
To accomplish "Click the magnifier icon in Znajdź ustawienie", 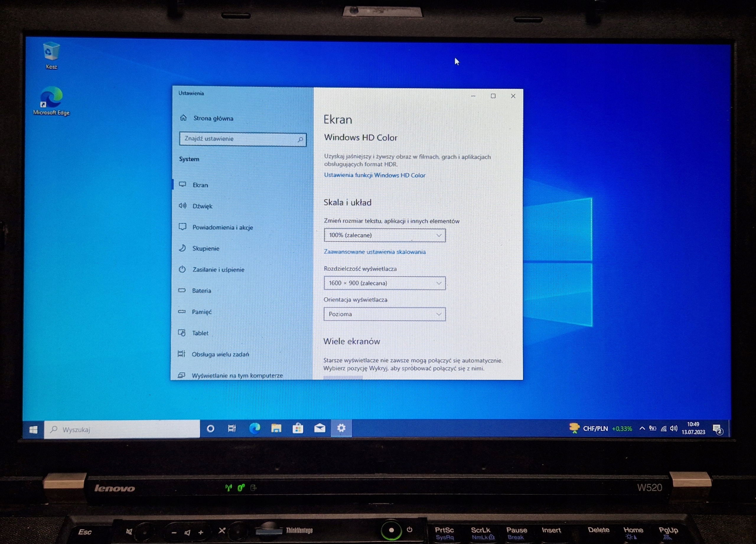I will pyautogui.click(x=300, y=139).
